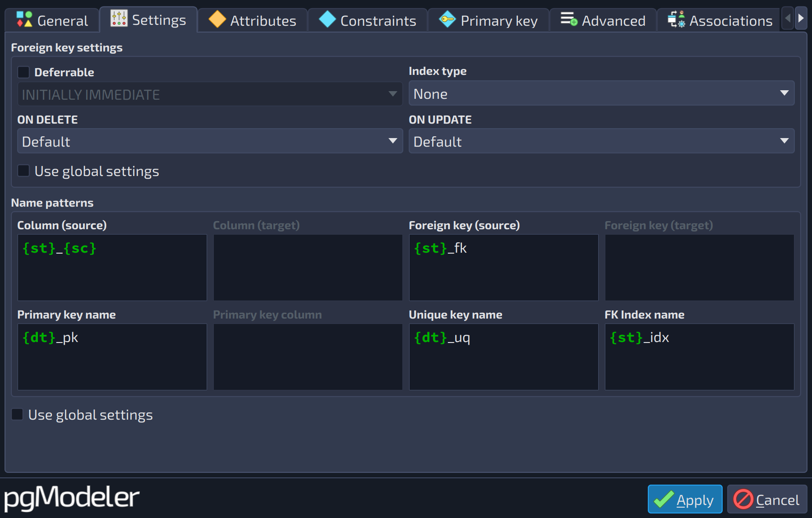812x518 pixels.
Task: Click the Primary key tab key icon
Action: pyautogui.click(x=448, y=19)
